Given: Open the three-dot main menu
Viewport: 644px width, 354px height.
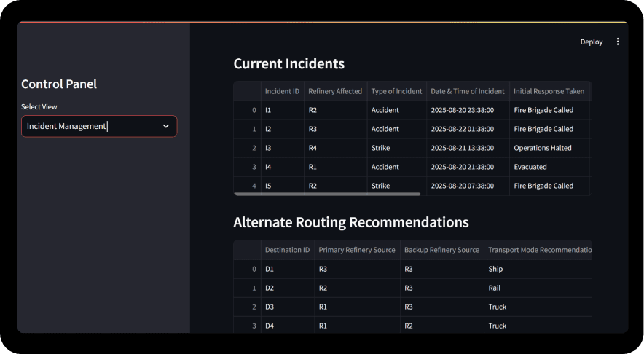Looking at the screenshot, I should [x=618, y=42].
